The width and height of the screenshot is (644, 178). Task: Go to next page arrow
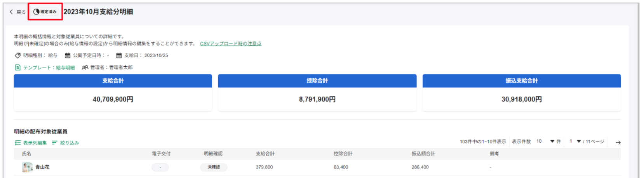point(618,142)
